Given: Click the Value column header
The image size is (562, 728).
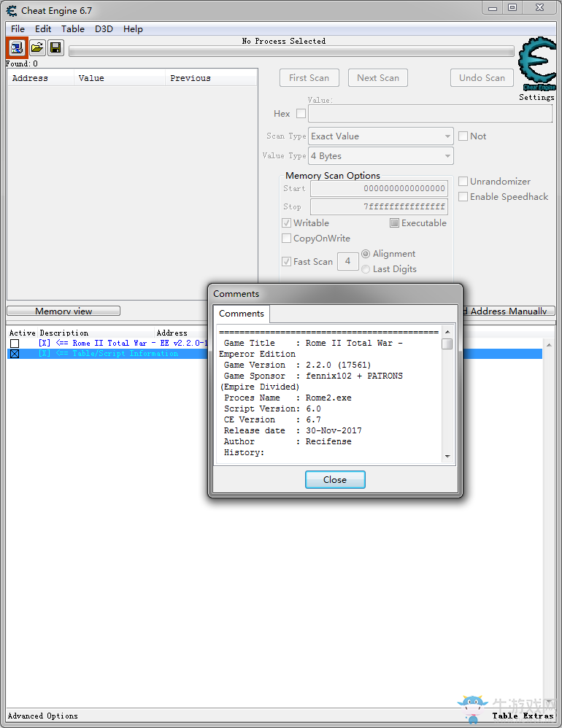Looking at the screenshot, I should [x=120, y=78].
